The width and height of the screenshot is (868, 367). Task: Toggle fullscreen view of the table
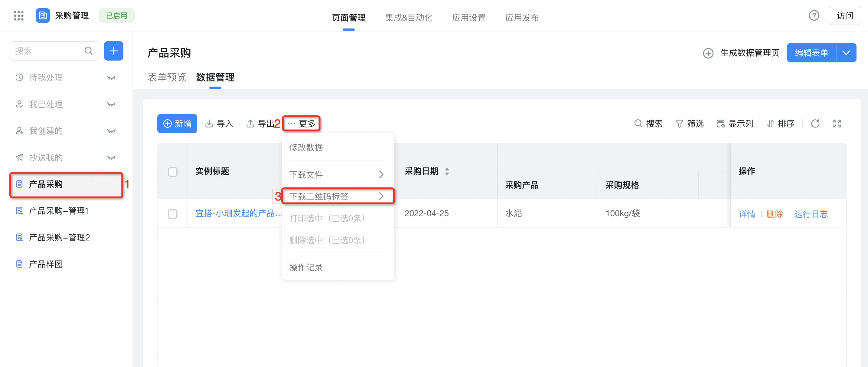[837, 124]
